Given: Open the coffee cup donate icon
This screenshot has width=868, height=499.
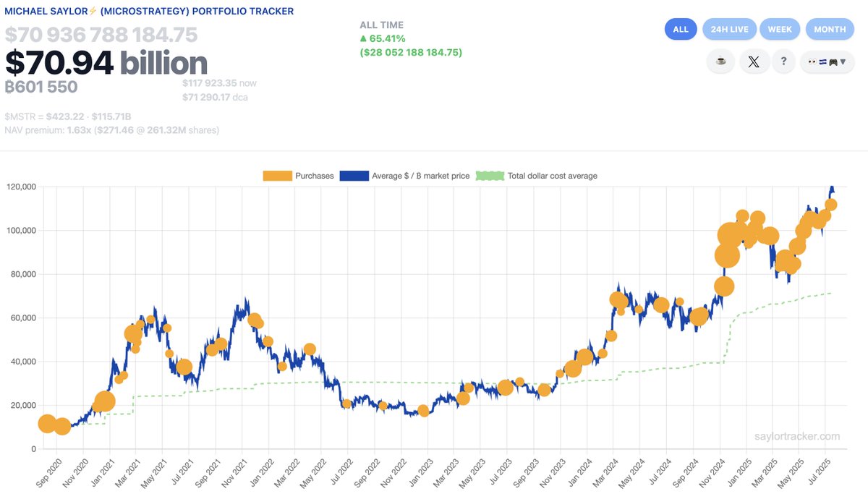Looking at the screenshot, I should (721, 61).
